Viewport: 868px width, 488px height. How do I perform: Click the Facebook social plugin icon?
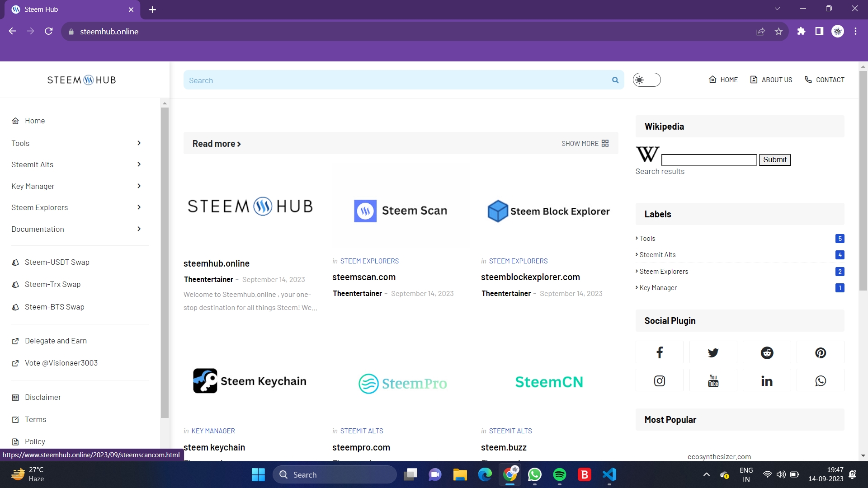[659, 352]
